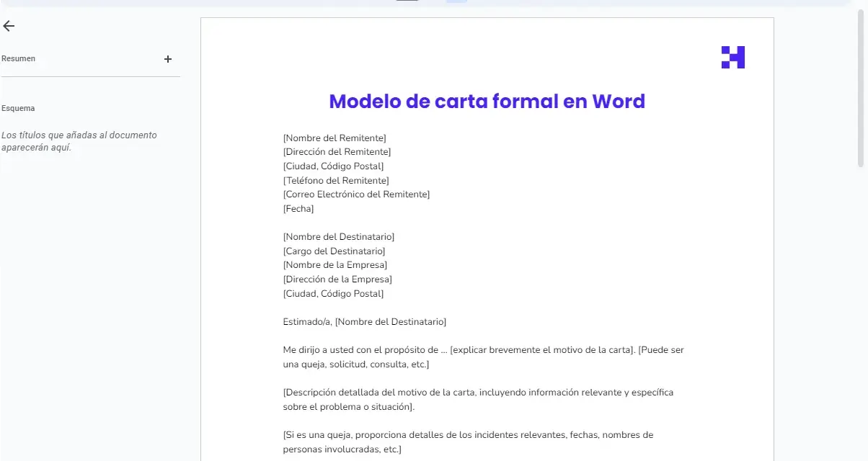Click the '[Nombre del Remitente]' line
The width and height of the screenshot is (868, 461).
[x=335, y=138]
